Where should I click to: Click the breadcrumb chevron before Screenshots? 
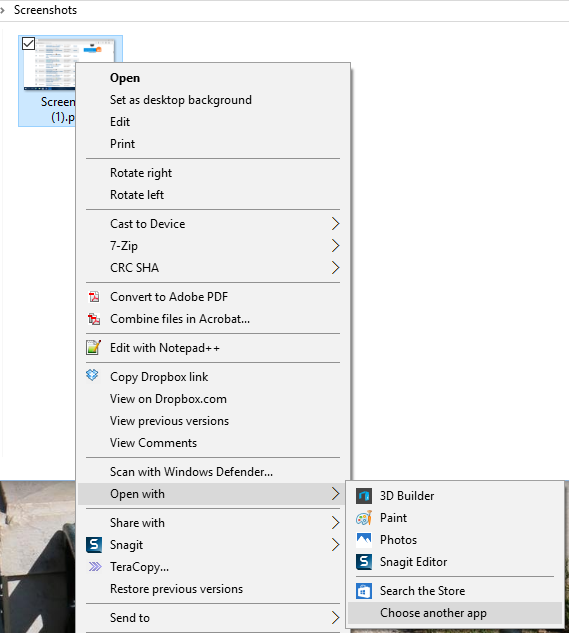tap(2, 10)
